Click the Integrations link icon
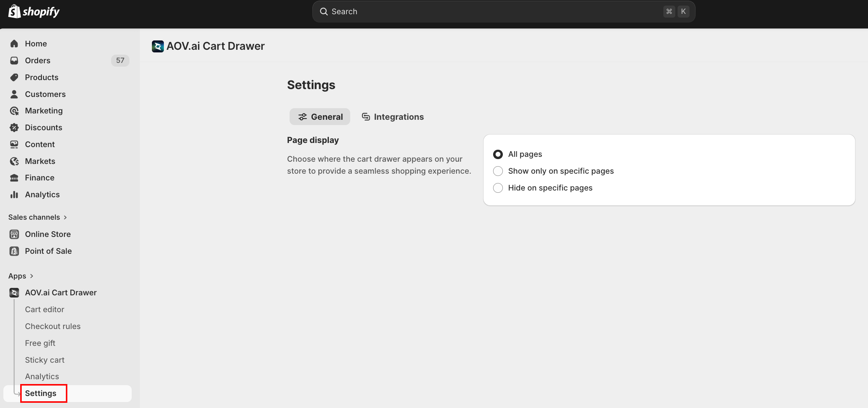Image resolution: width=868 pixels, height=408 pixels. click(366, 117)
